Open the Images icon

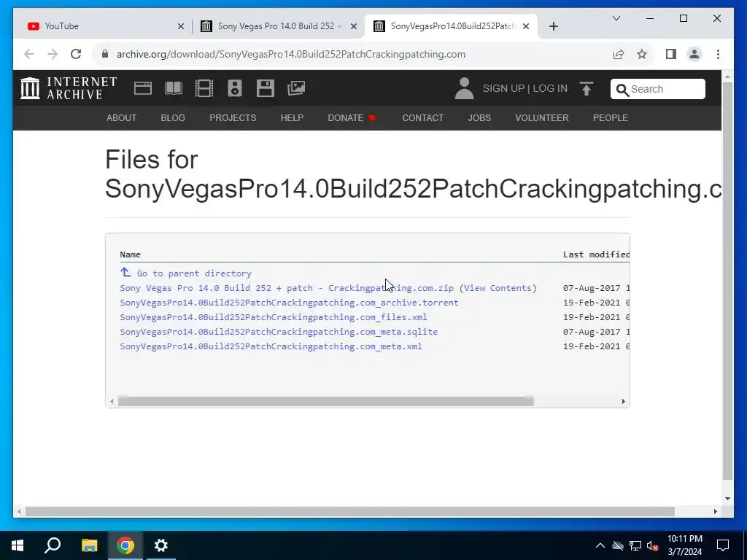(x=296, y=88)
